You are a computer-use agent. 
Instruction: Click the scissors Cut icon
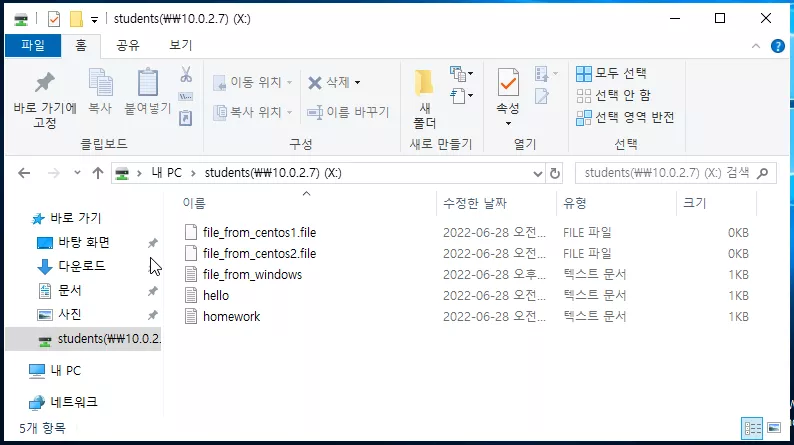point(186,74)
